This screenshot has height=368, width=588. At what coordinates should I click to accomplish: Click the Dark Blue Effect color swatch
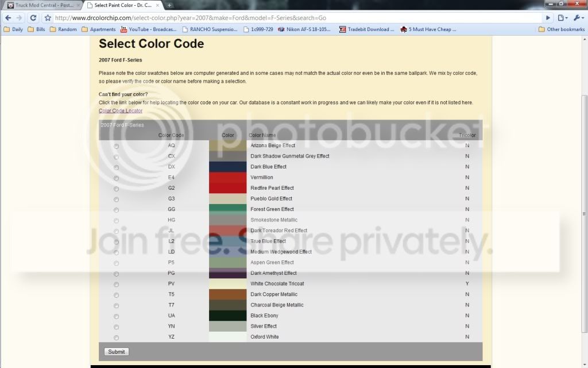pyautogui.click(x=227, y=167)
